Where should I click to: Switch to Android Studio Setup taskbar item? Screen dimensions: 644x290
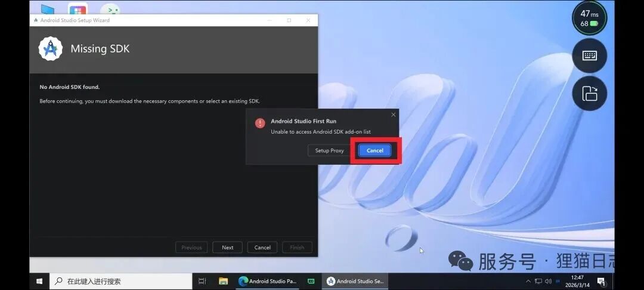pos(355,282)
